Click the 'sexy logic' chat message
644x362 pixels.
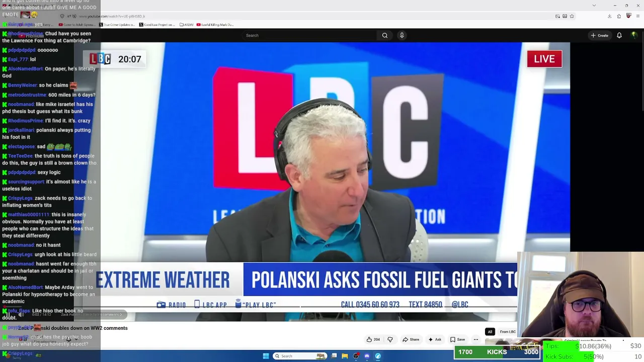(x=31, y=172)
